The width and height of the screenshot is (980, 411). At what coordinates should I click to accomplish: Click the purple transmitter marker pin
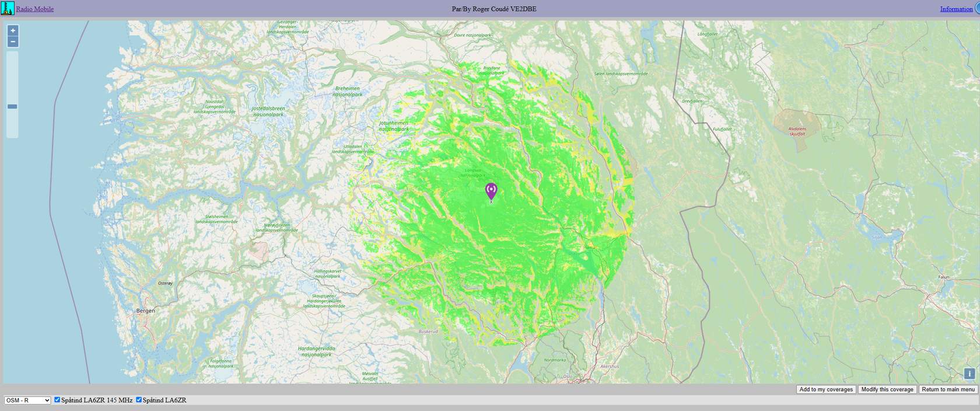tap(491, 191)
